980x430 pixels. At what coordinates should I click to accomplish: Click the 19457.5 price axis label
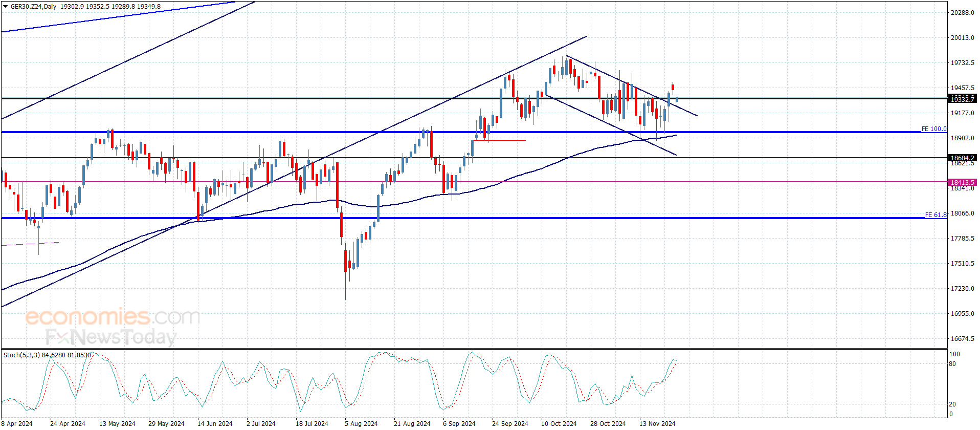tap(962, 88)
